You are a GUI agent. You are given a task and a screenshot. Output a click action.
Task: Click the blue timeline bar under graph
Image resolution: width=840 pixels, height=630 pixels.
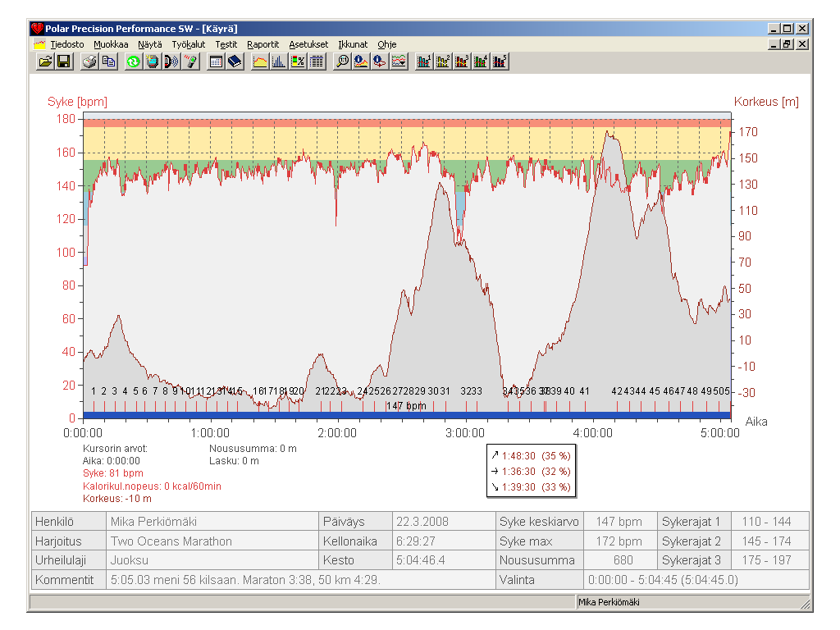[x=406, y=415]
